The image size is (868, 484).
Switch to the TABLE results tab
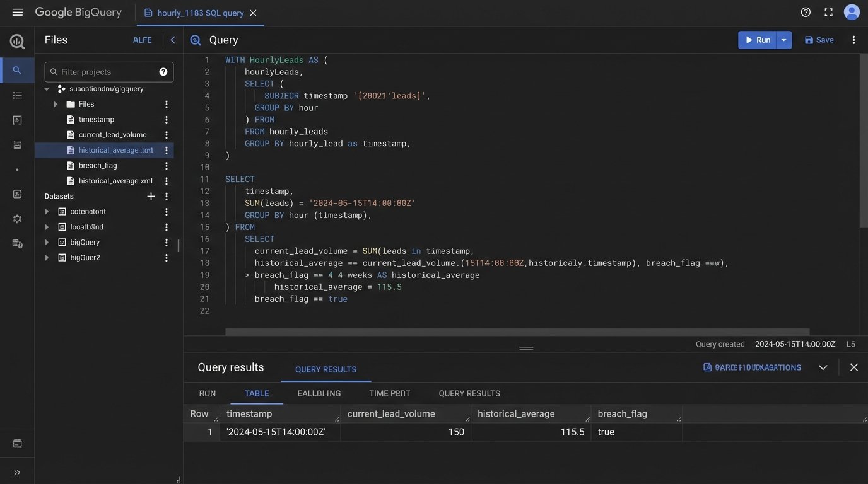(x=257, y=393)
